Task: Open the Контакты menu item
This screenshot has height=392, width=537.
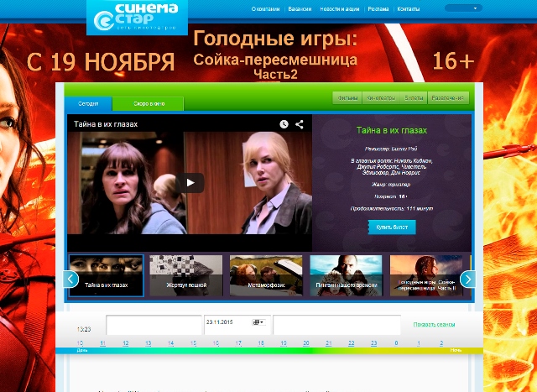Action: tap(409, 9)
